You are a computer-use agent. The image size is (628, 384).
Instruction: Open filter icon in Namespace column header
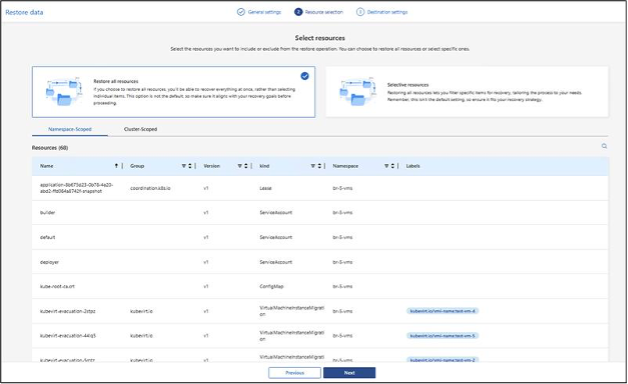point(386,166)
